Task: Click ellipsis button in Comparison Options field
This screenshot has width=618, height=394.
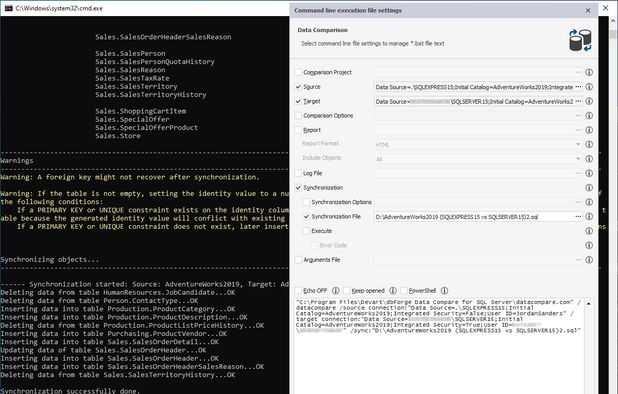Action: pos(578,115)
